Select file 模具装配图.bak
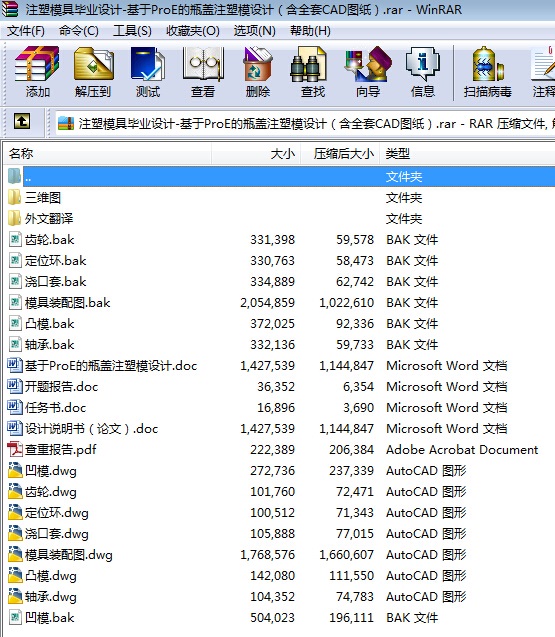Image resolution: width=555 pixels, height=637 pixels. 67,303
